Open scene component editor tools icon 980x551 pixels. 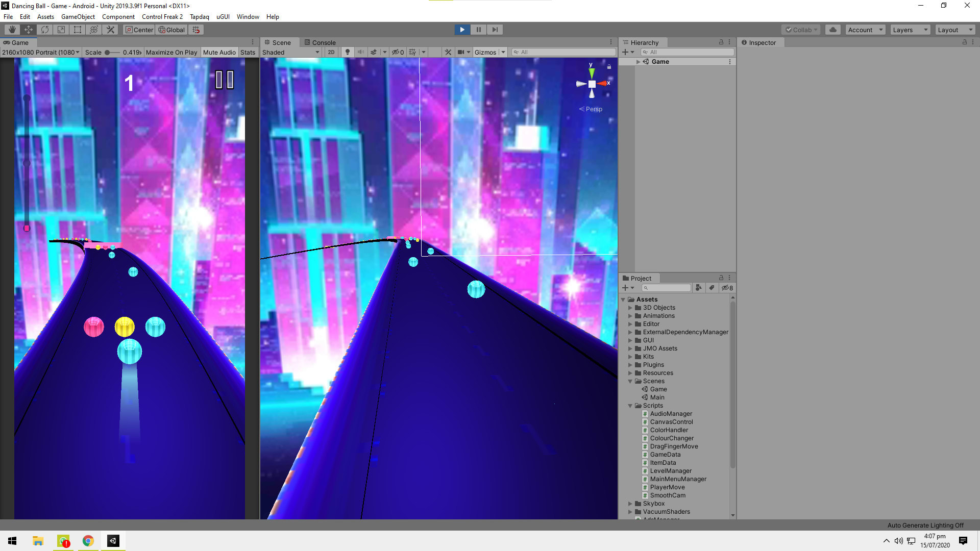pyautogui.click(x=448, y=52)
